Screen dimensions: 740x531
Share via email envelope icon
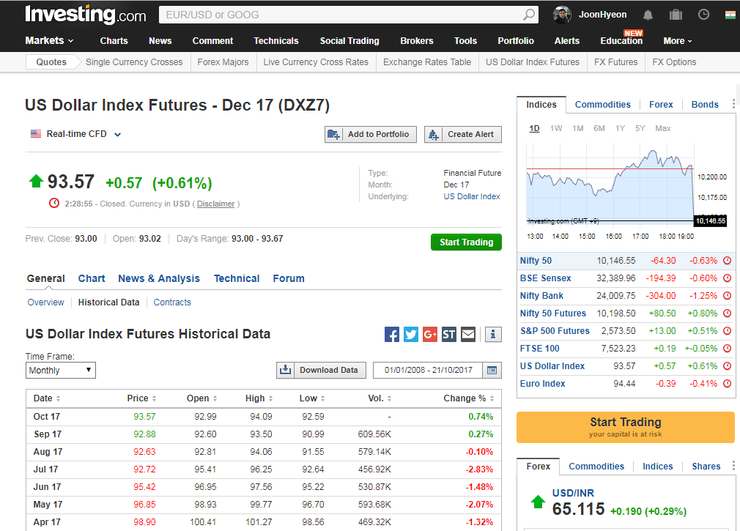pyautogui.click(x=468, y=334)
